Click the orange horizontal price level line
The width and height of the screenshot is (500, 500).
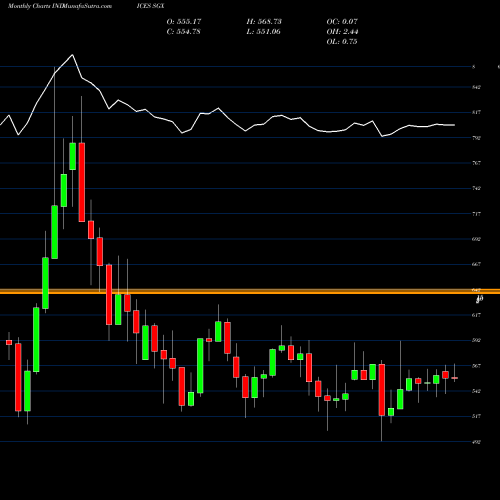250,292
